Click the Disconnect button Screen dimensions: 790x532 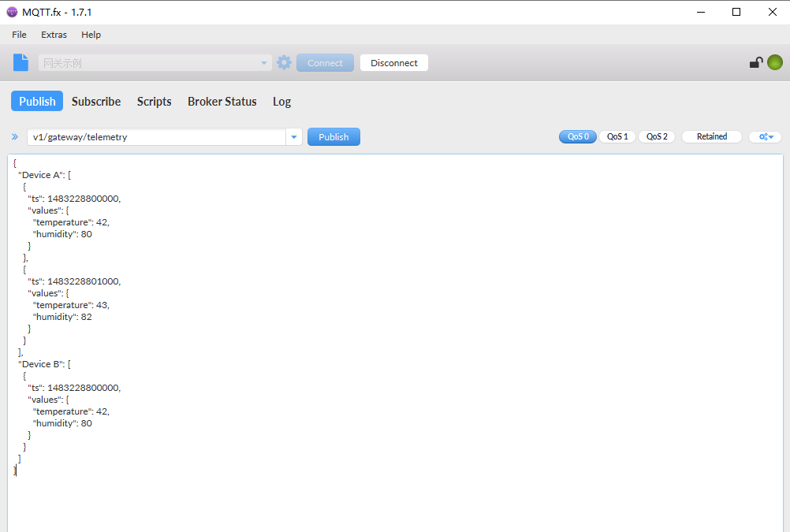394,63
